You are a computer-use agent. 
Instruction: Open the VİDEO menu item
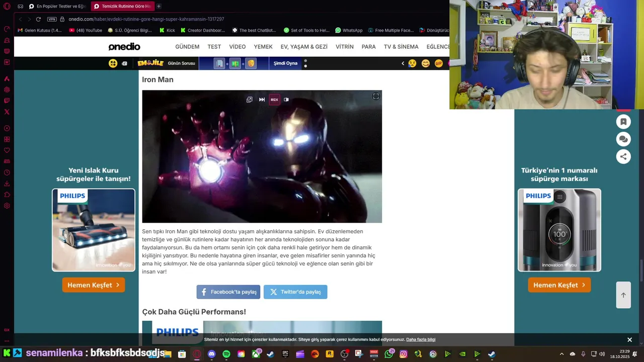pyautogui.click(x=237, y=47)
